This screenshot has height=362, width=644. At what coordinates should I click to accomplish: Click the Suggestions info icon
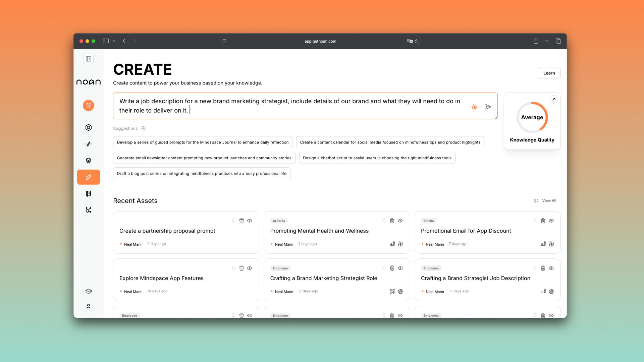(x=143, y=128)
